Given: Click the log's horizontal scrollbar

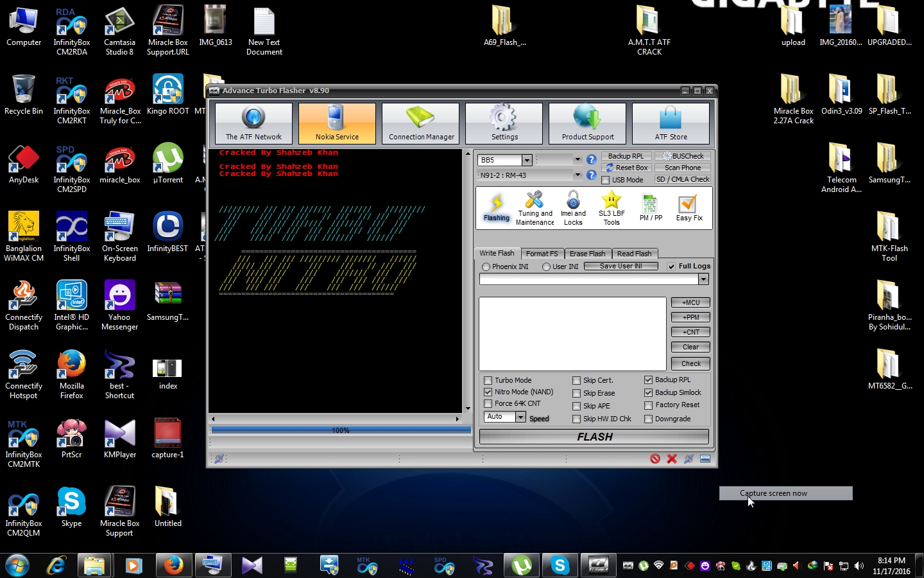Looking at the screenshot, I should click(336, 419).
